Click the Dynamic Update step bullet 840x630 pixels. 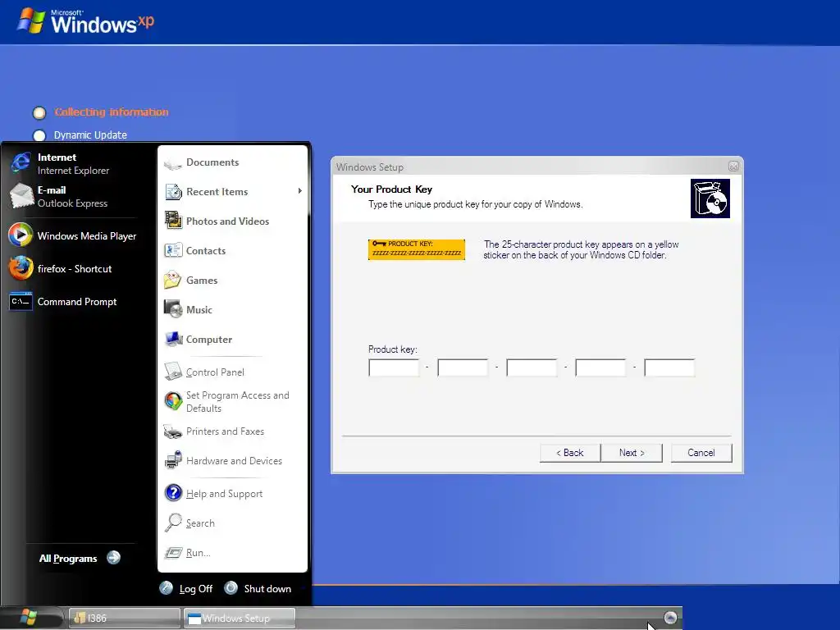tap(39, 135)
